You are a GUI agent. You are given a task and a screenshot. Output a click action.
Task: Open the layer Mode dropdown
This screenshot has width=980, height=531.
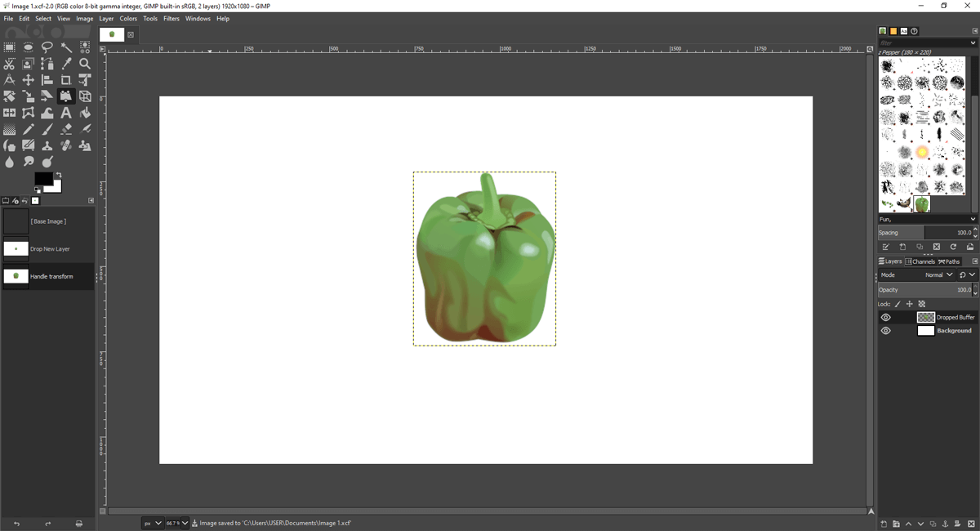(x=939, y=275)
